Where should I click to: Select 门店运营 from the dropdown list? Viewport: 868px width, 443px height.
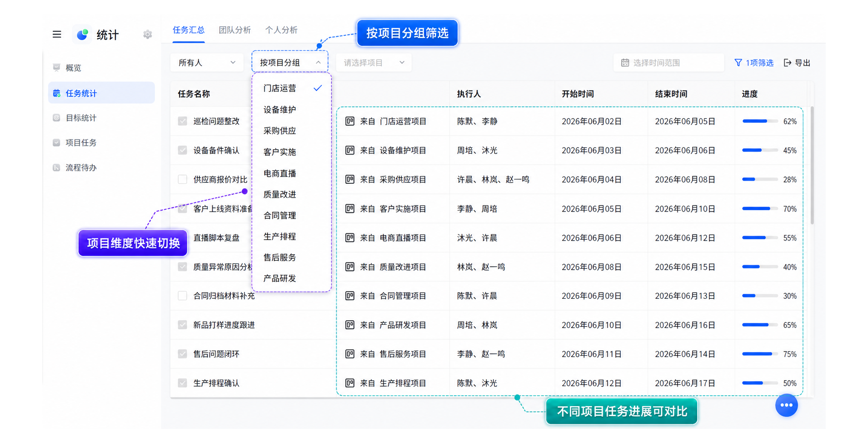tap(291, 88)
